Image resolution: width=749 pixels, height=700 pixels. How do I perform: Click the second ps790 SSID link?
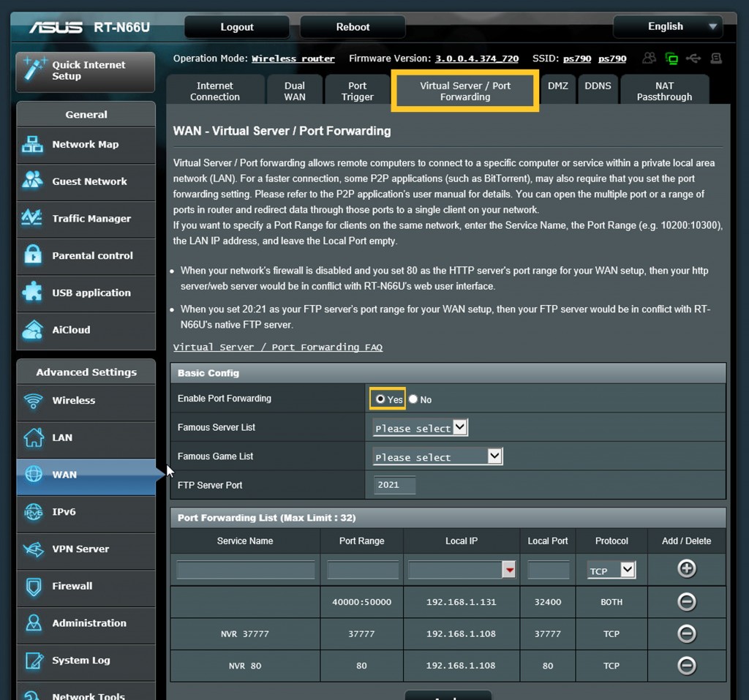(612, 59)
